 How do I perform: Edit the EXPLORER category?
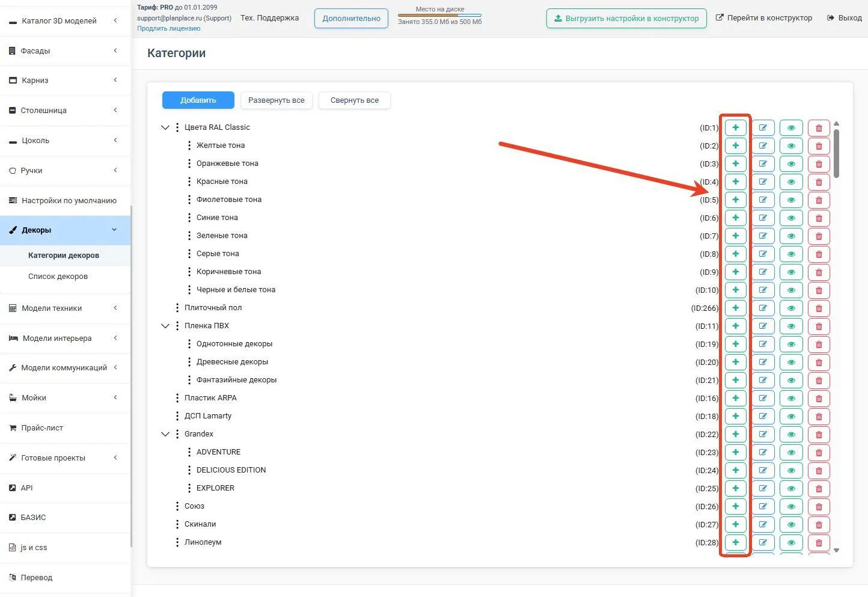(x=763, y=488)
